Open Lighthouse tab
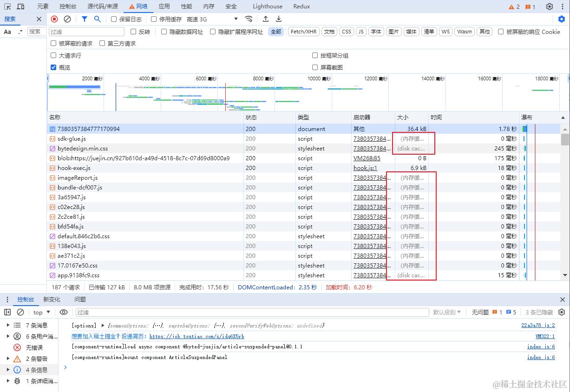The width and height of the screenshot is (570, 392). (268, 7)
